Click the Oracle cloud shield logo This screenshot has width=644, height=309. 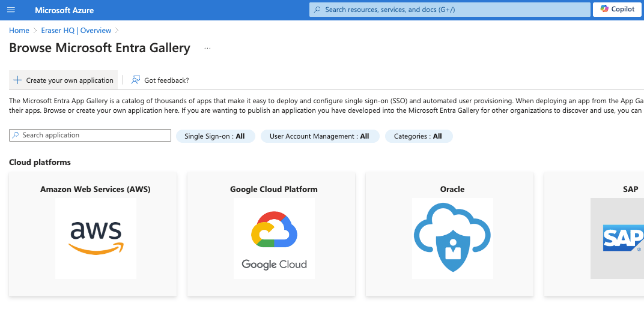pos(452,238)
